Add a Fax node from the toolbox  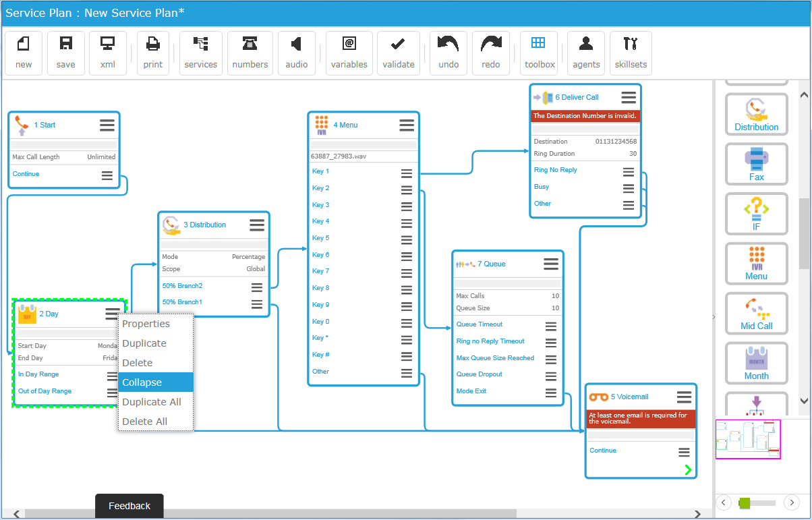[x=756, y=164]
